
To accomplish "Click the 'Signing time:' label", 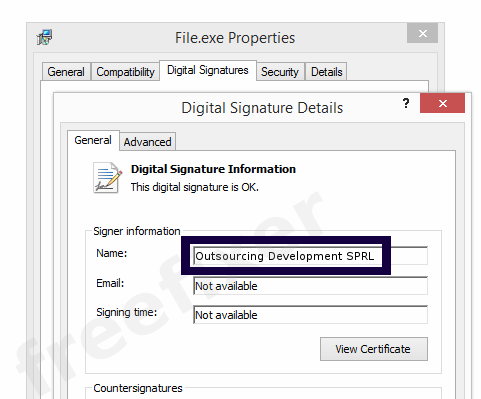I will (126, 312).
